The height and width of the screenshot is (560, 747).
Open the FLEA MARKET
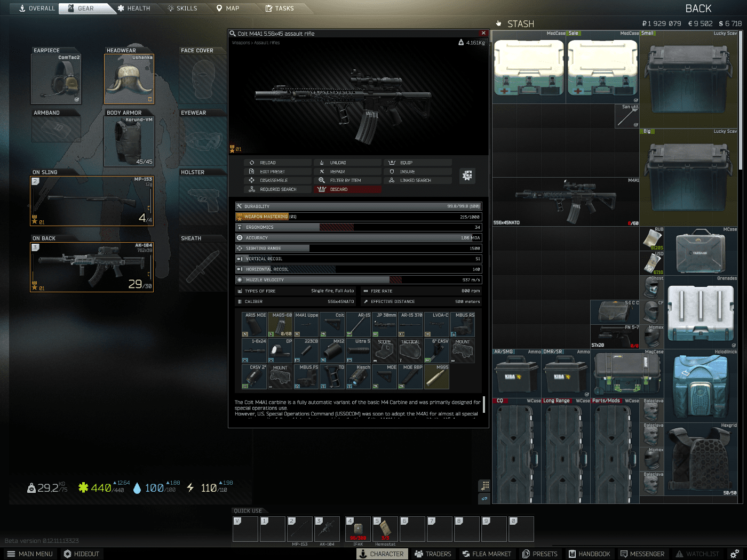[x=487, y=554]
